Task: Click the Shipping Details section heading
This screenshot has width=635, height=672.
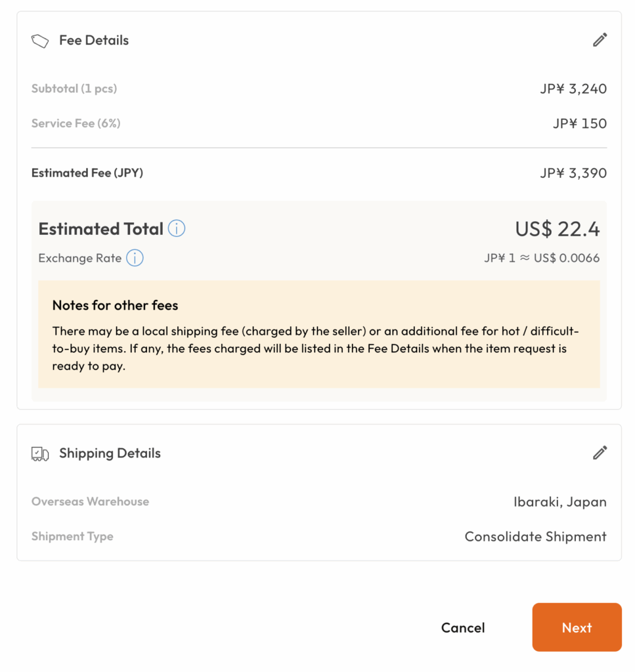Action: click(110, 453)
